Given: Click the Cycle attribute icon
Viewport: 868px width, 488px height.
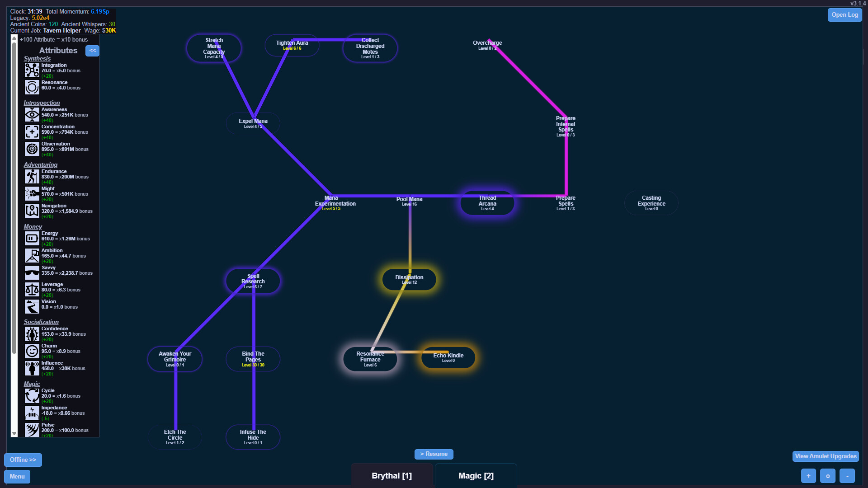Looking at the screenshot, I should [32, 395].
